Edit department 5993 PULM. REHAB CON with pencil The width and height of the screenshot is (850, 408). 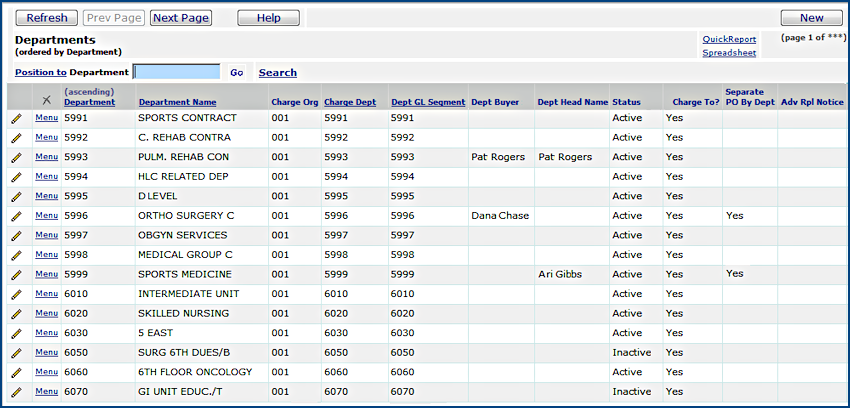(x=16, y=157)
